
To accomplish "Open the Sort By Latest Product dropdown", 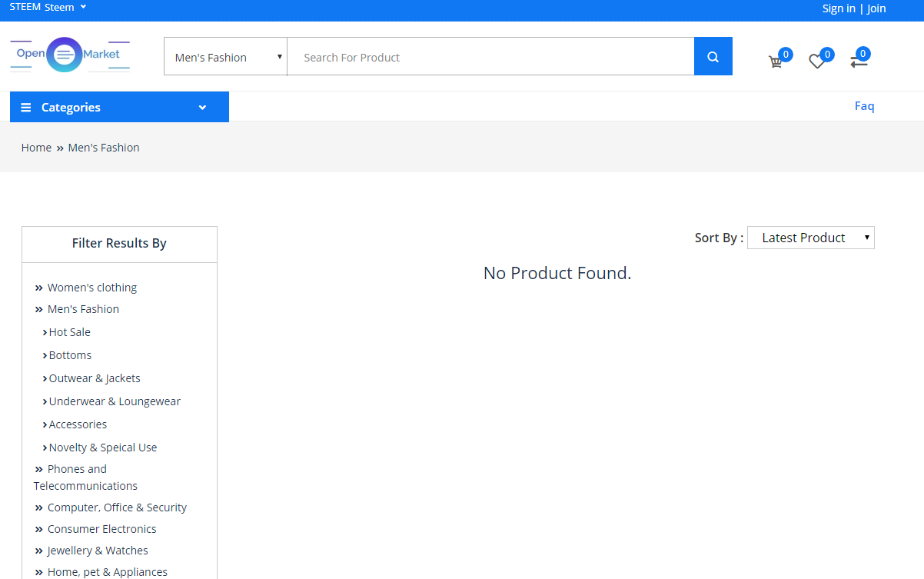I will point(810,238).
